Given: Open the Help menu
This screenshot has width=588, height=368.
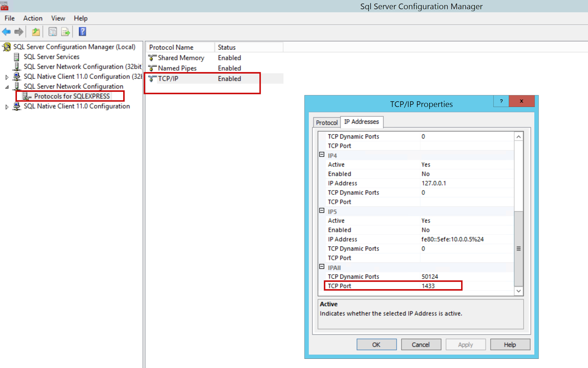Looking at the screenshot, I should 80,18.
